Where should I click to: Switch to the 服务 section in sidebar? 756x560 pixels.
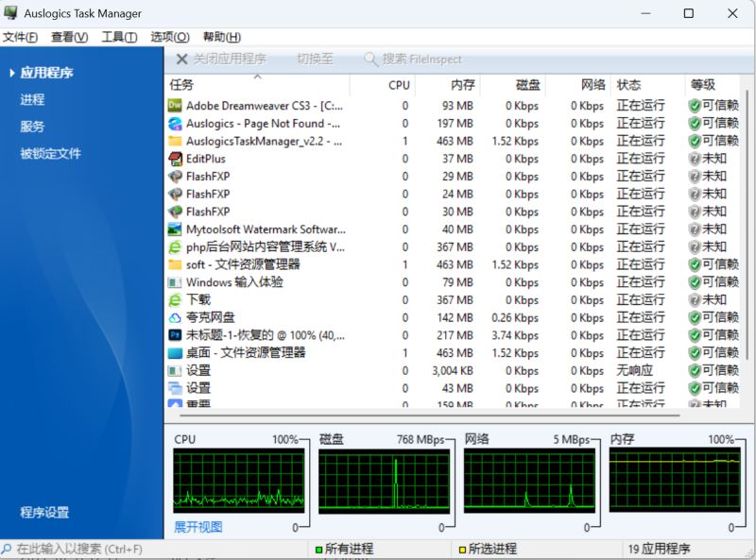coord(32,127)
